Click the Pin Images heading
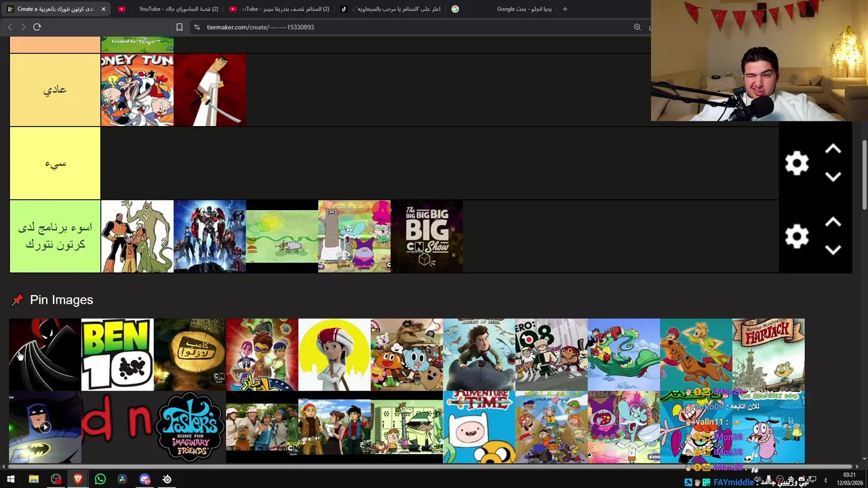 pyautogui.click(x=61, y=300)
